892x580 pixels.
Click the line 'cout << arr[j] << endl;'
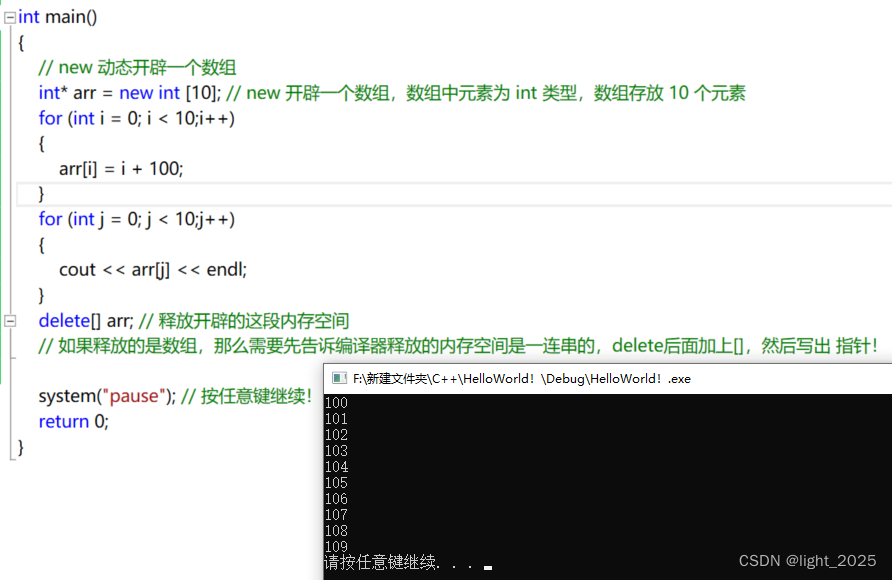tap(153, 270)
